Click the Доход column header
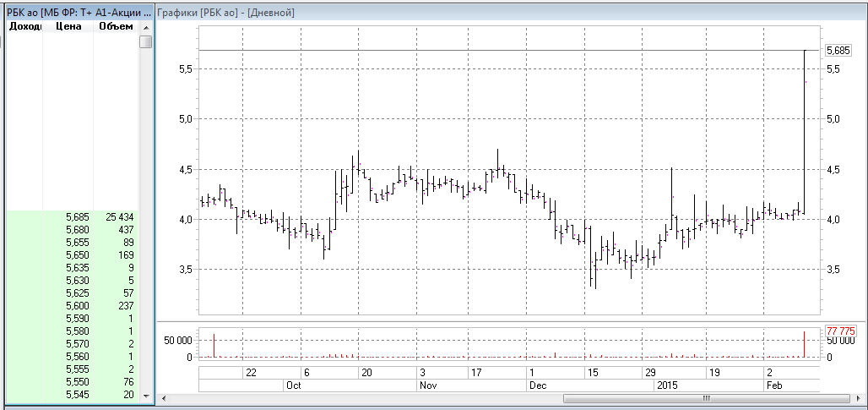Screen dimensions: 868x410 pos(24,26)
